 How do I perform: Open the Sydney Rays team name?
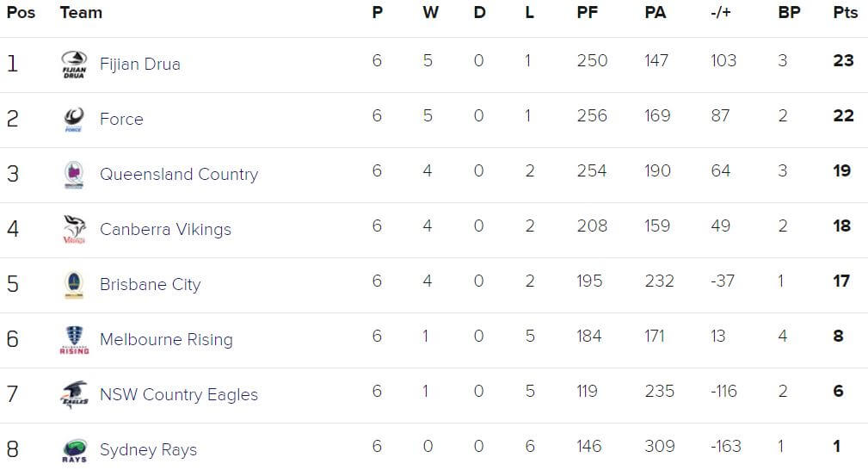148,449
